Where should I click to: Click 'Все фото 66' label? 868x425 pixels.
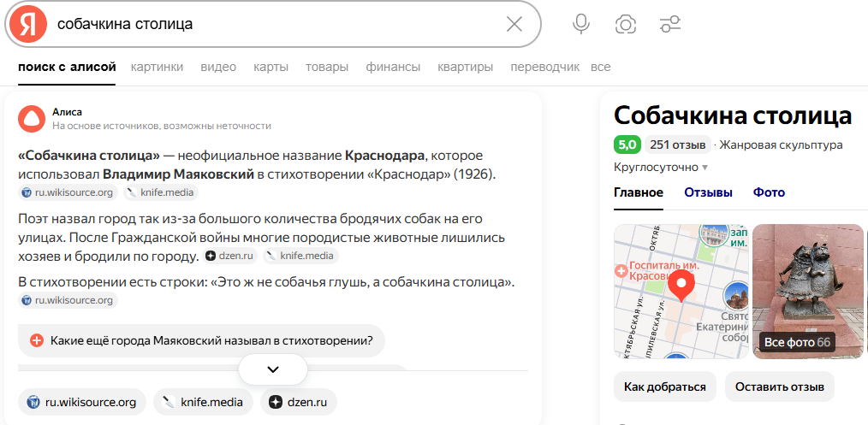[x=797, y=343]
